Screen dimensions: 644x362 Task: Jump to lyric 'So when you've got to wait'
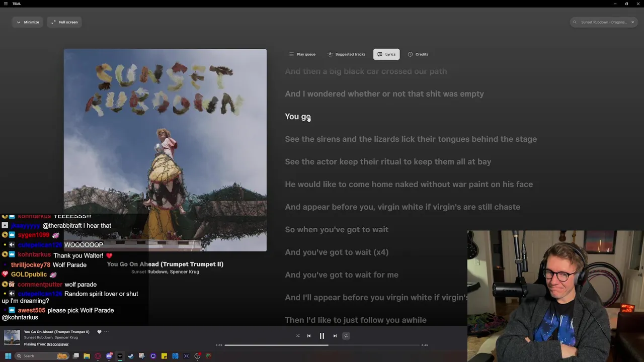tap(337, 230)
